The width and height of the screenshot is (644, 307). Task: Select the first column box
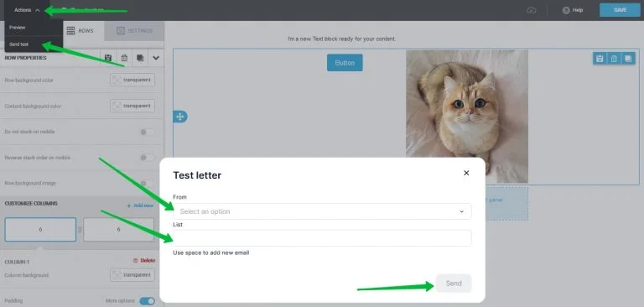[40, 229]
